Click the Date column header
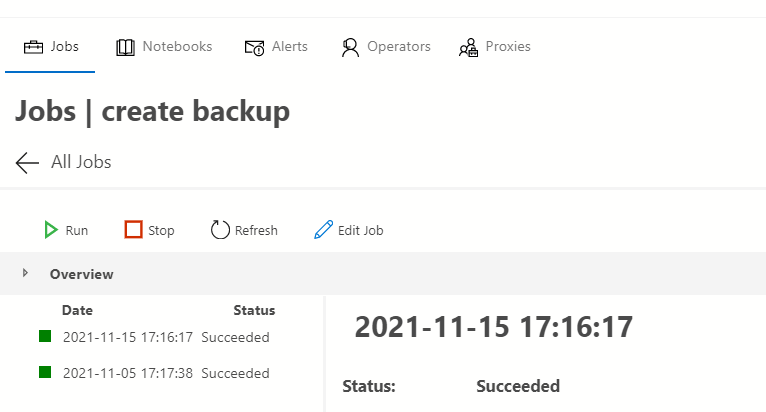This screenshot has width=766, height=412. click(77, 310)
